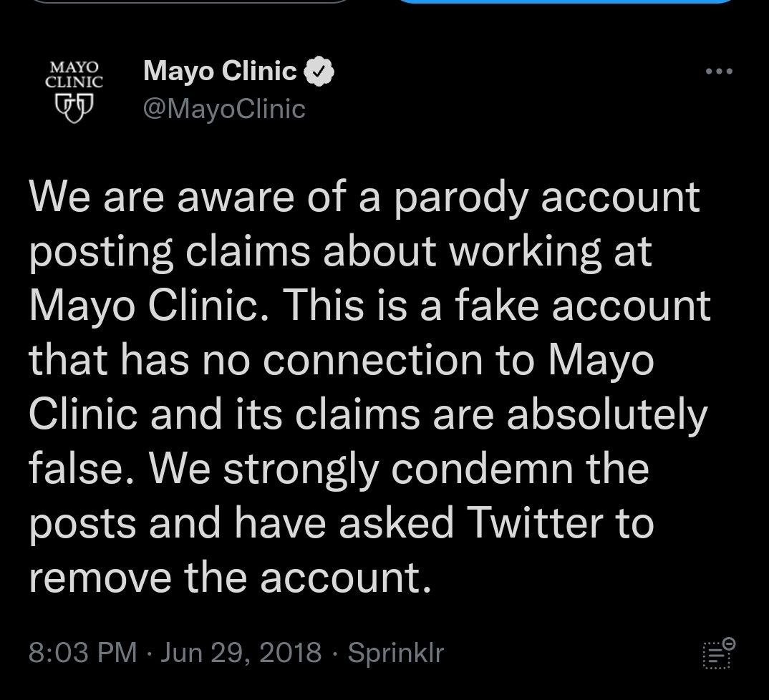Click the words "This is a fake account"
769x700 pixels.
(496, 305)
